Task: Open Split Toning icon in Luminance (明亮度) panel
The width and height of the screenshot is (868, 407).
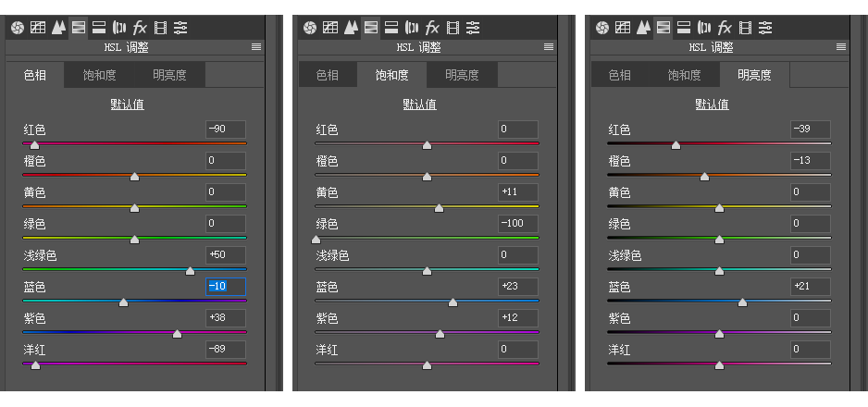Action: point(684,28)
